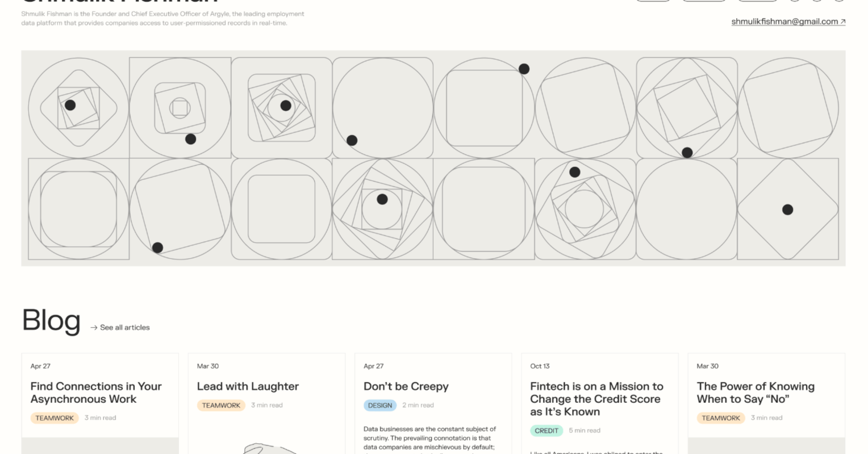This screenshot has width=868, height=454.
Task: Click the TEAMWORK tag on the Power of Knowing card
Action: 721,418
